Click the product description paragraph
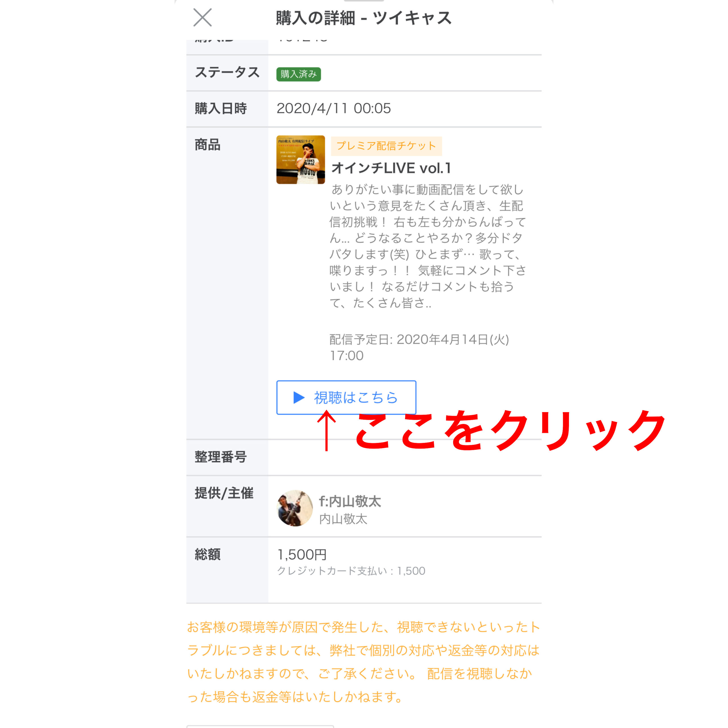This screenshot has height=728, width=728. (x=427, y=246)
